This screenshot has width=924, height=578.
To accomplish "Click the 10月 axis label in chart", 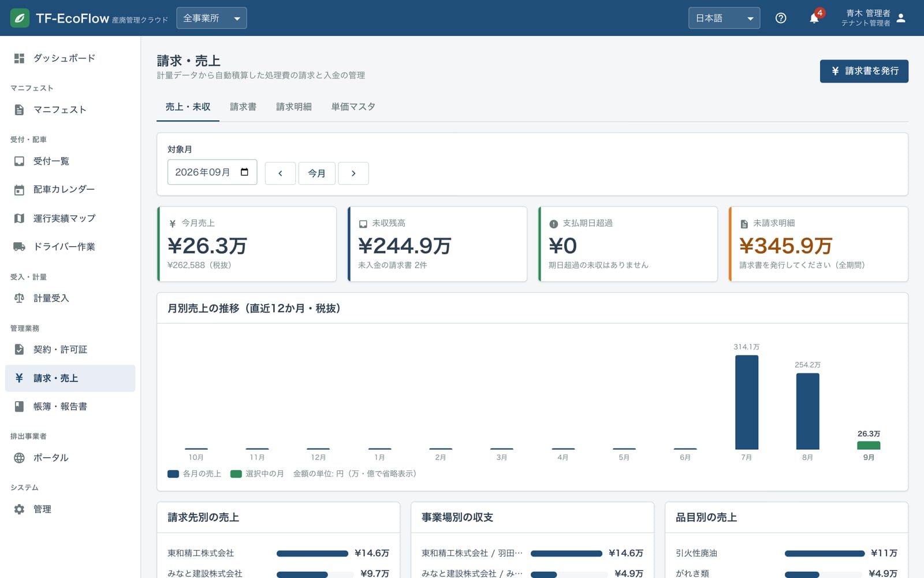I will coord(196,457).
